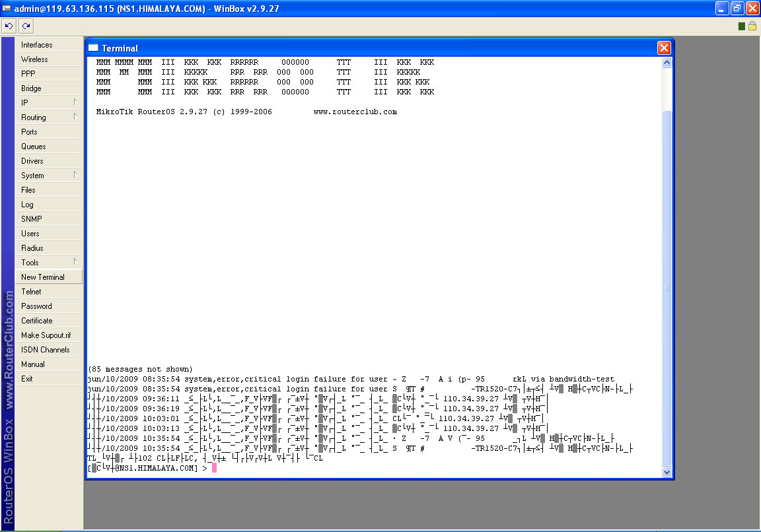The image size is (761, 532).
Task: Open the IP menu
Action: [49, 103]
